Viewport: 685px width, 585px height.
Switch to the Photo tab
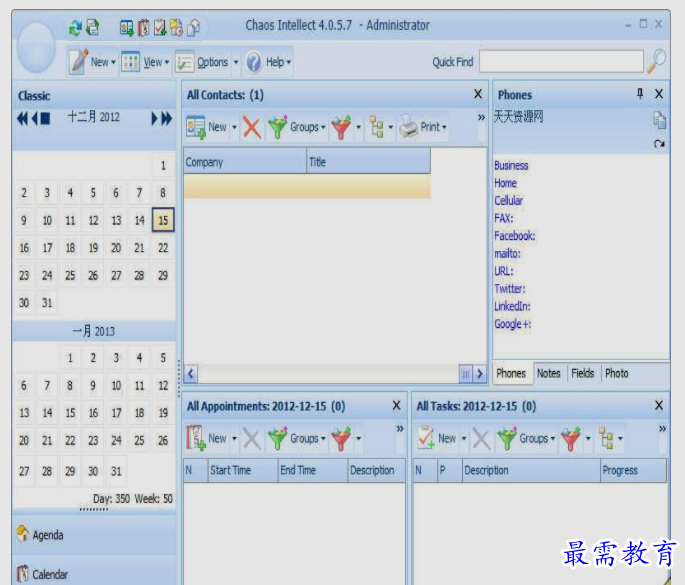(x=616, y=374)
